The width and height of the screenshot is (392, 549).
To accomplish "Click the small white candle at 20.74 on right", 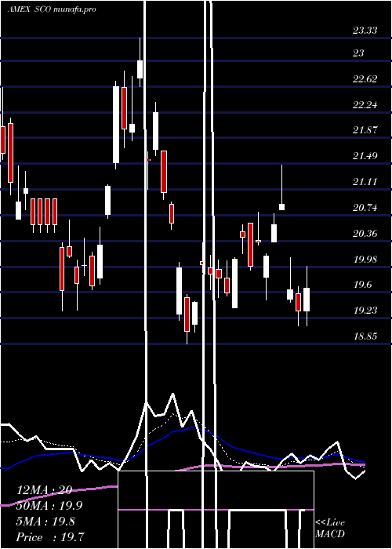I will point(281,206).
